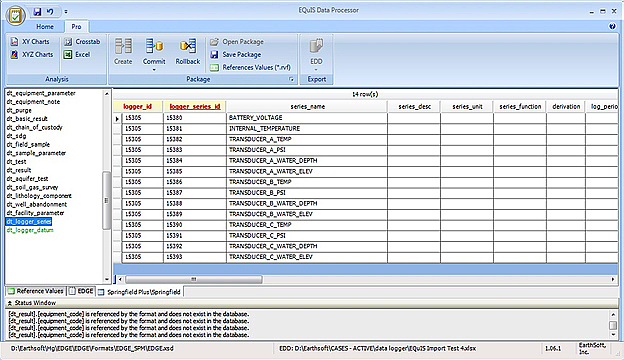624x360 pixels.
Task: Click the Rollback package icon
Action: (x=188, y=51)
